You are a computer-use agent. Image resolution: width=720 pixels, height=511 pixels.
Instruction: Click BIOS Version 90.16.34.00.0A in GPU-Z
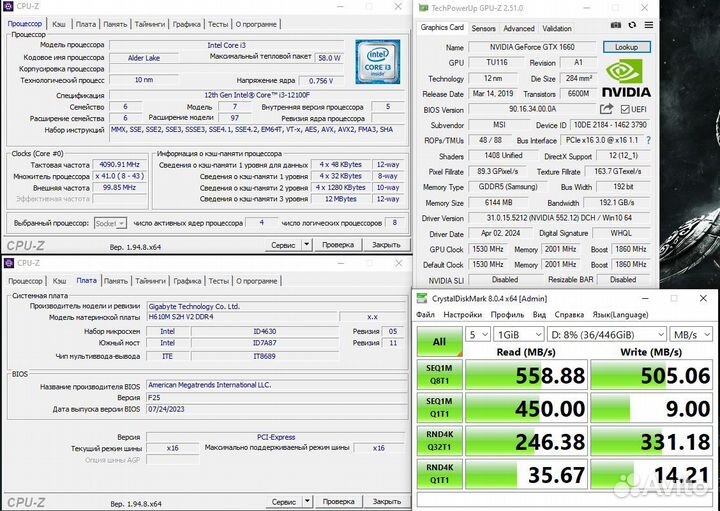(532, 109)
